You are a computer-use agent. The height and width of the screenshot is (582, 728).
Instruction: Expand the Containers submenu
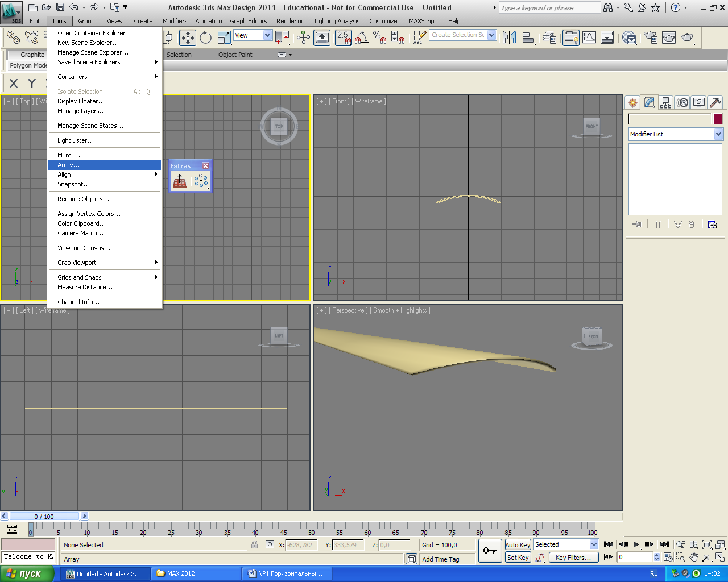pyautogui.click(x=105, y=77)
